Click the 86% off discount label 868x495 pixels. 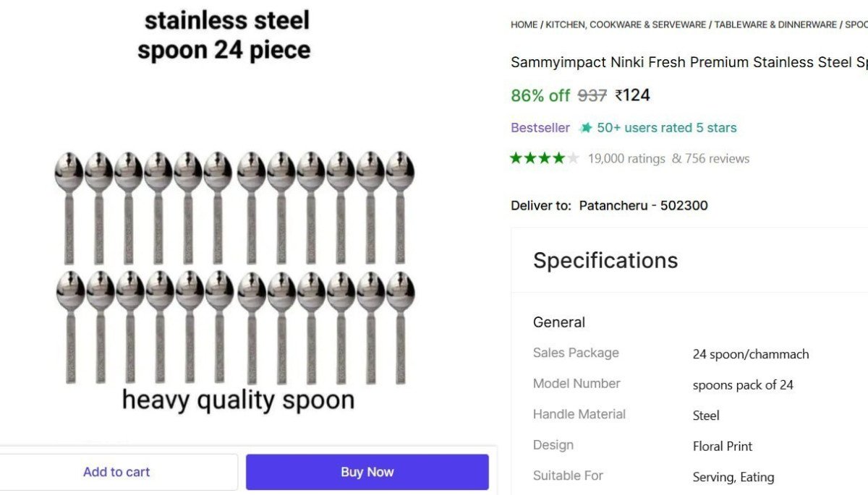click(x=540, y=95)
